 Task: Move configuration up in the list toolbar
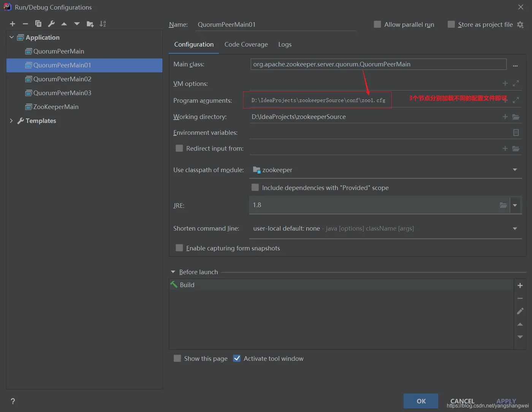pyautogui.click(x=64, y=24)
